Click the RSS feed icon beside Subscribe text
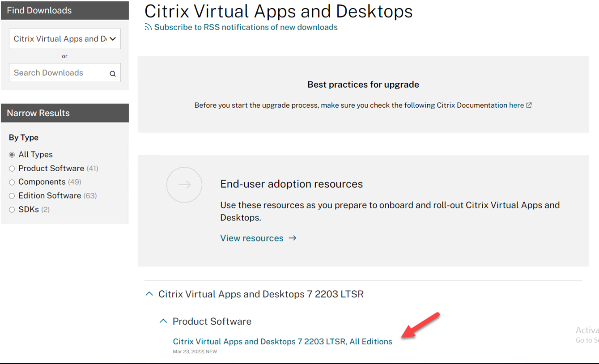599x364 pixels. [x=148, y=27]
